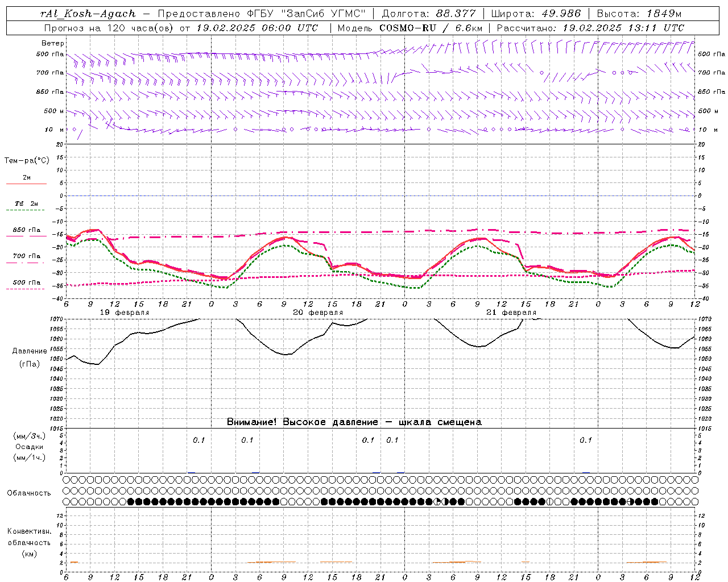Click the Td 2м dew point legend entry
Image resolution: width=728 pixels, height=582 pixels.
tap(27, 203)
